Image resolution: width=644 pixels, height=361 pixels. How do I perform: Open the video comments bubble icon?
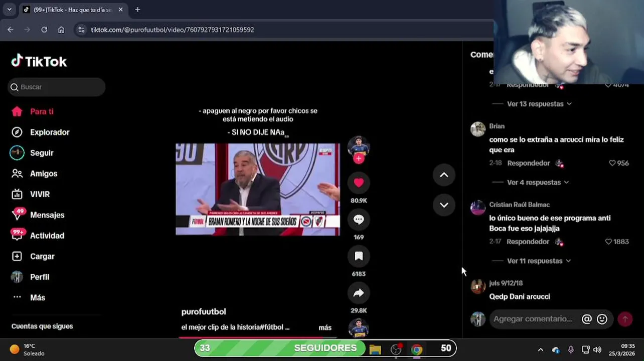[359, 220]
